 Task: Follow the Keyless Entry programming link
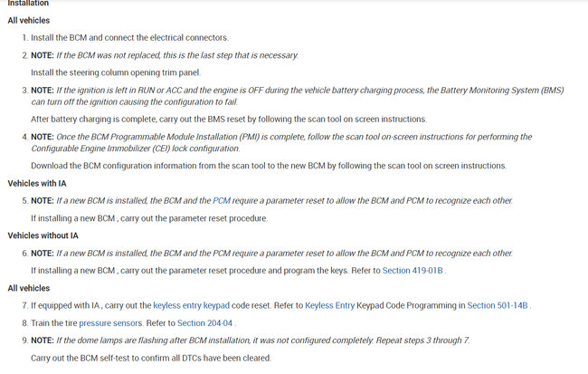(x=331, y=305)
